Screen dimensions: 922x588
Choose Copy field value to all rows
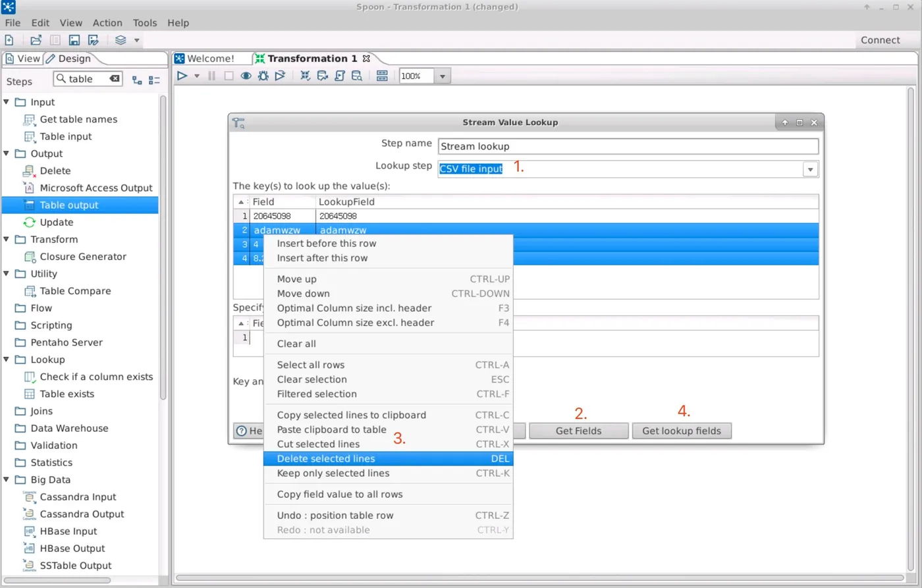pyautogui.click(x=388, y=494)
